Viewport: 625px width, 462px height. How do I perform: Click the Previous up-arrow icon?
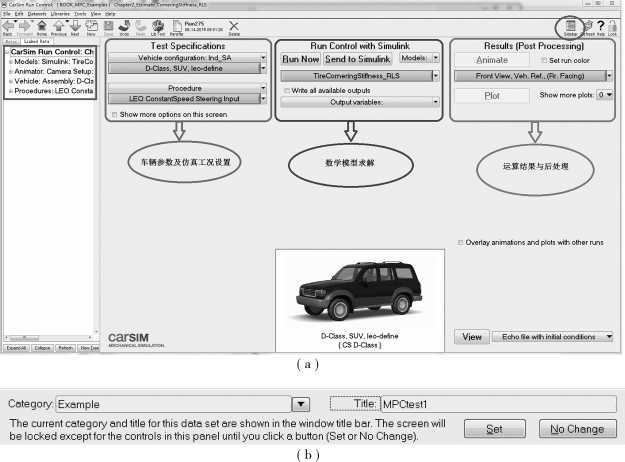59,26
